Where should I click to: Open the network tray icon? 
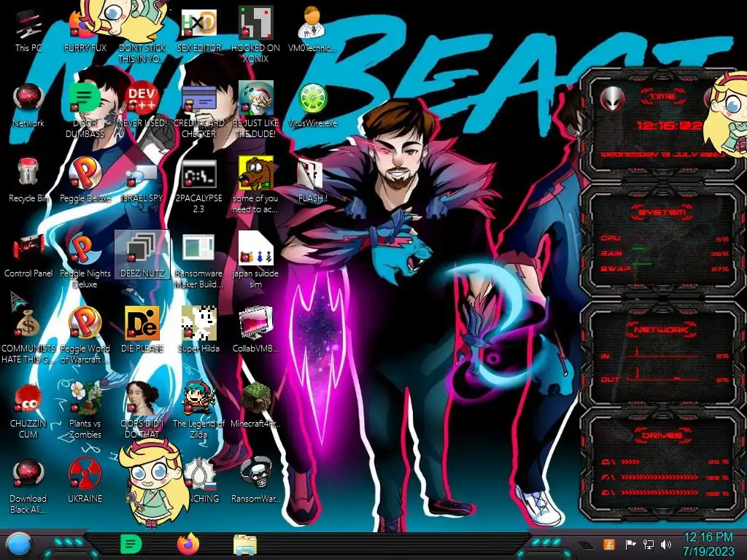point(649,544)
